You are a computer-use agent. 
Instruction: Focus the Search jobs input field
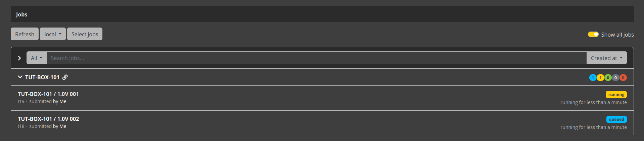tap(316, 58)
